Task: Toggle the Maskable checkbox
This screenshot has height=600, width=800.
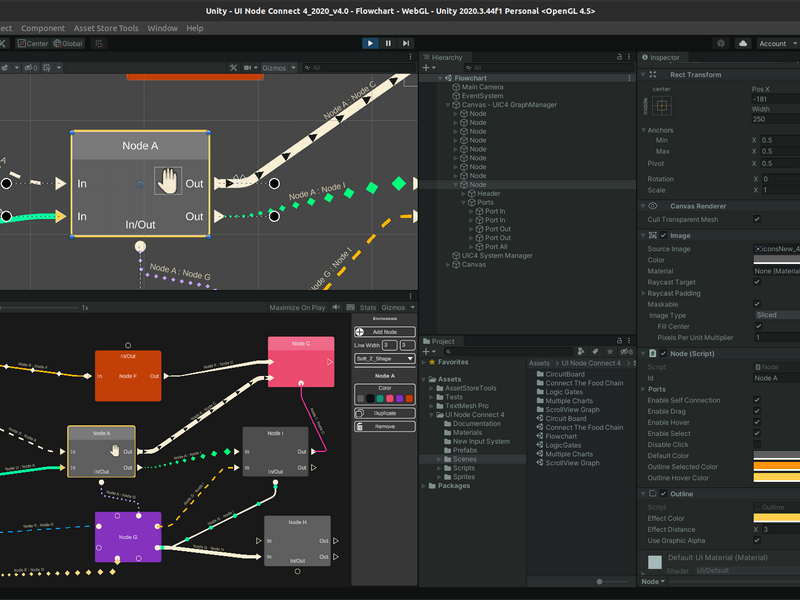Action: (757, 304)
